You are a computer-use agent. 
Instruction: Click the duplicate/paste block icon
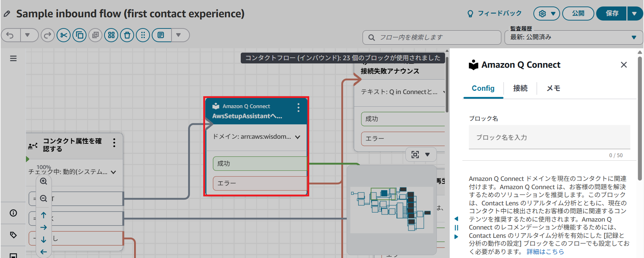96,35
